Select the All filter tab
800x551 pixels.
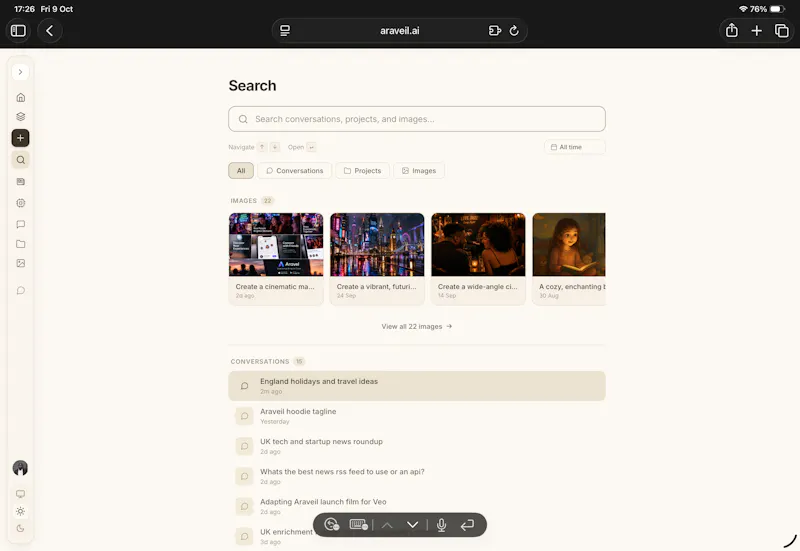point(241,170)
